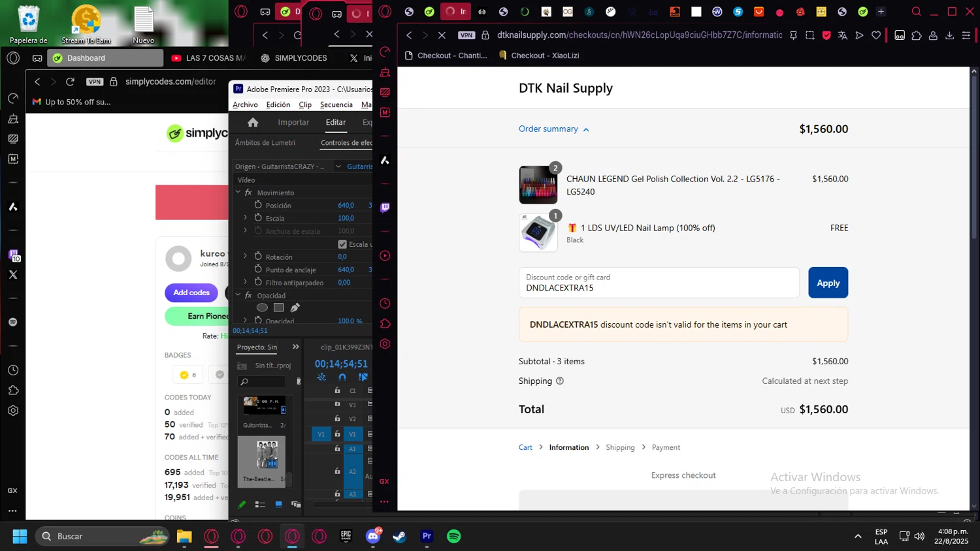
Task: Open the X icon in left Opera sidebar
Action: (13, 275)
